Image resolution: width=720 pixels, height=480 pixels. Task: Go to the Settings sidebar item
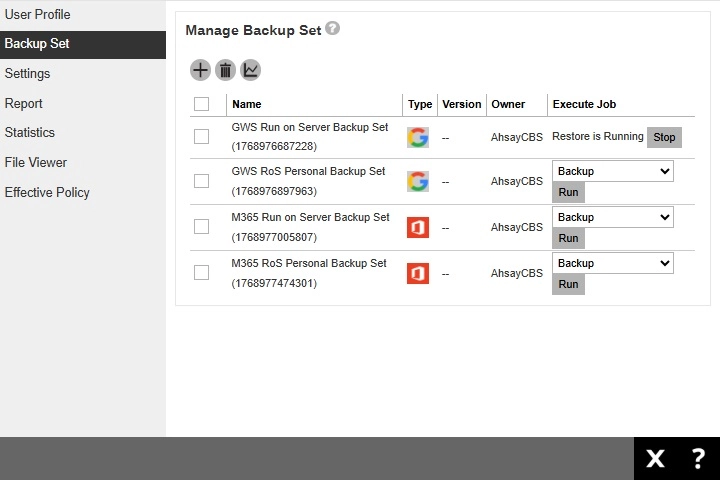click(x=27, y=74)
